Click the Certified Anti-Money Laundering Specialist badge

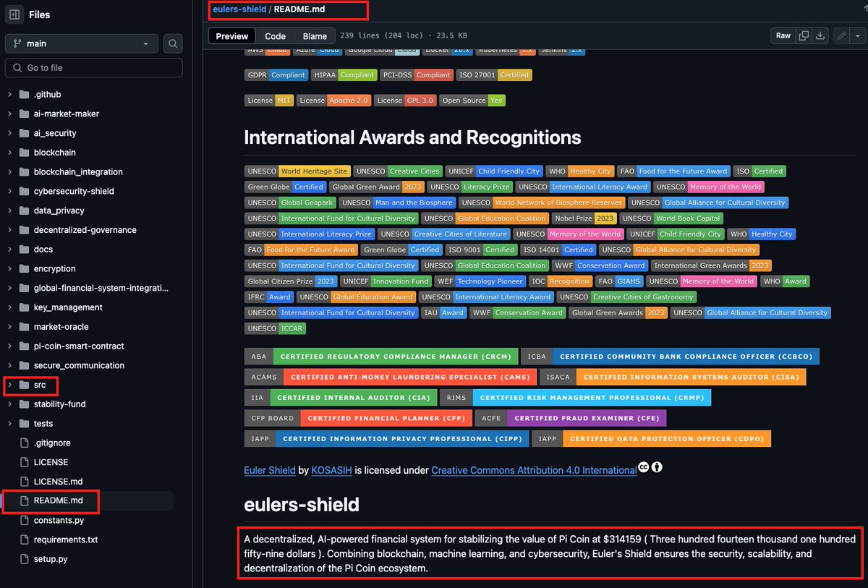point(391,377)
